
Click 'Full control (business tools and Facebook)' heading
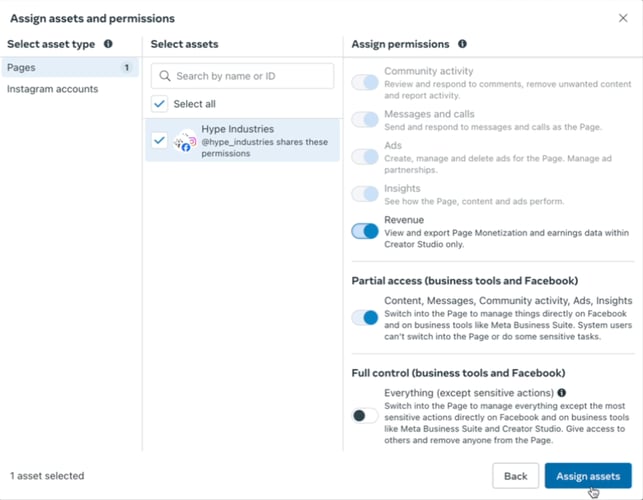click(458, 373)
